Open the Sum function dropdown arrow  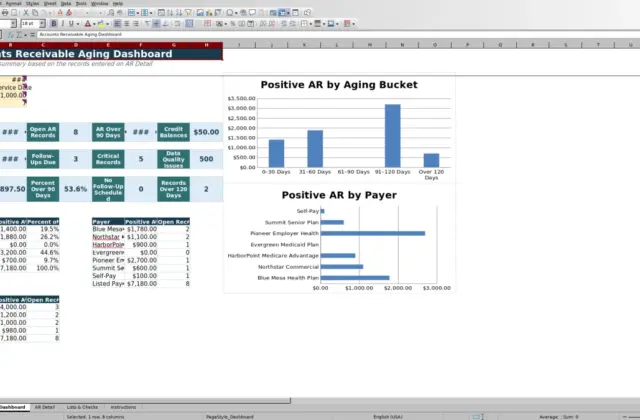pyautogui.click(x=25, y=35)
